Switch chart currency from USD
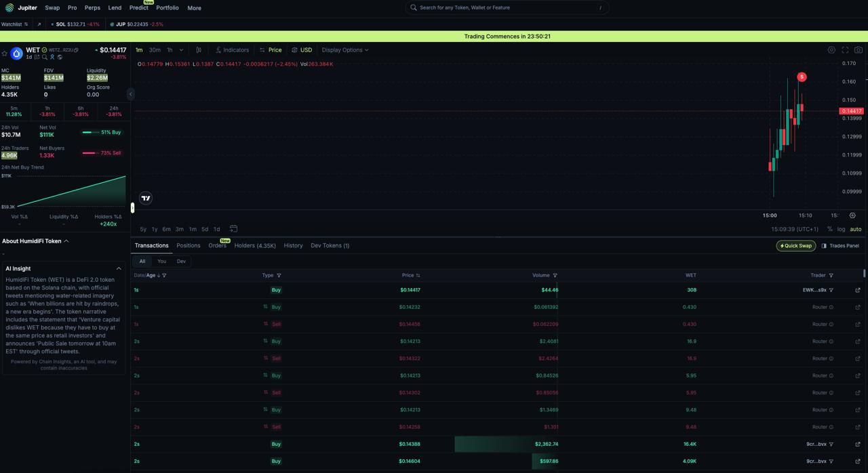 302,50
